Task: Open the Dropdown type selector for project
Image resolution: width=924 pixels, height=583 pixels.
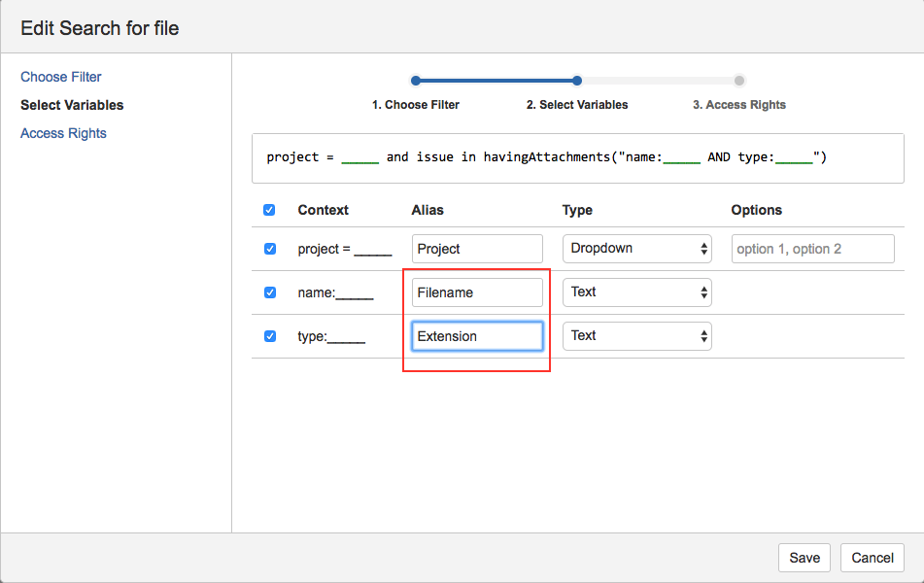Action: 636,249
